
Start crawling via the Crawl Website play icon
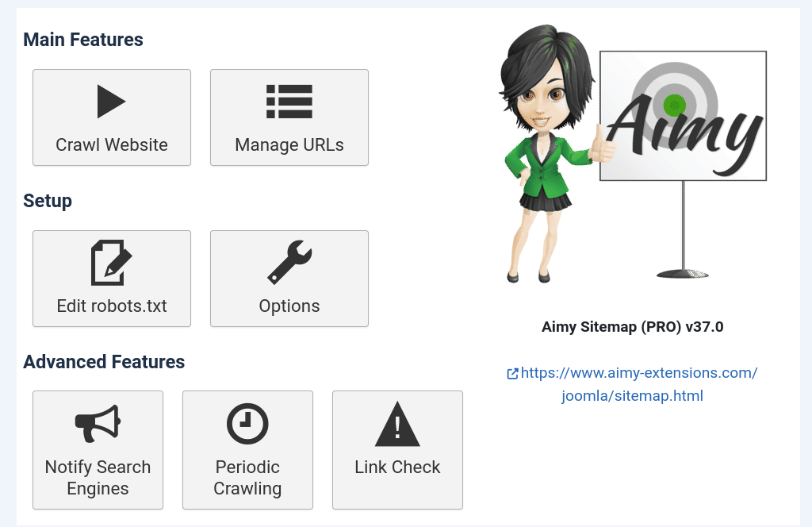pos(111,102)
